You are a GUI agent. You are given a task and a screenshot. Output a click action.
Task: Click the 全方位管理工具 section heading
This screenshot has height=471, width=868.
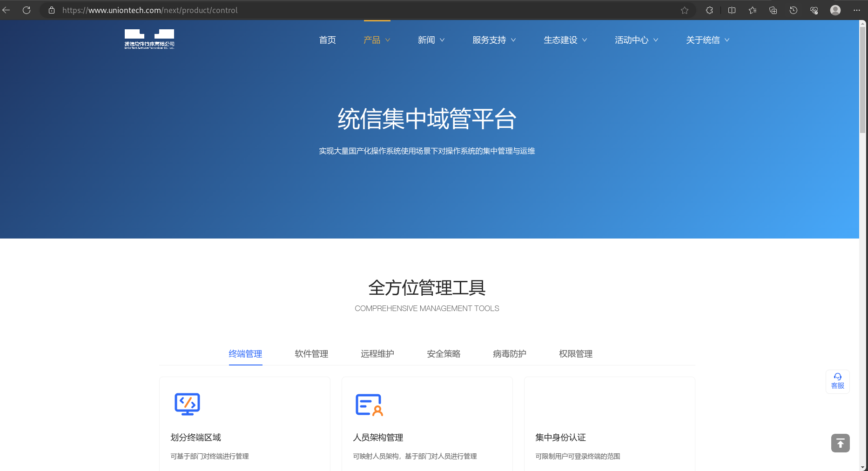(427, 288)
